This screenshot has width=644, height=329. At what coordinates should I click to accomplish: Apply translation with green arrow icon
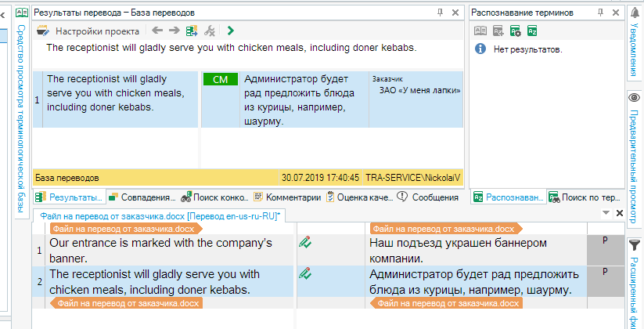click(x=230, y=31)
